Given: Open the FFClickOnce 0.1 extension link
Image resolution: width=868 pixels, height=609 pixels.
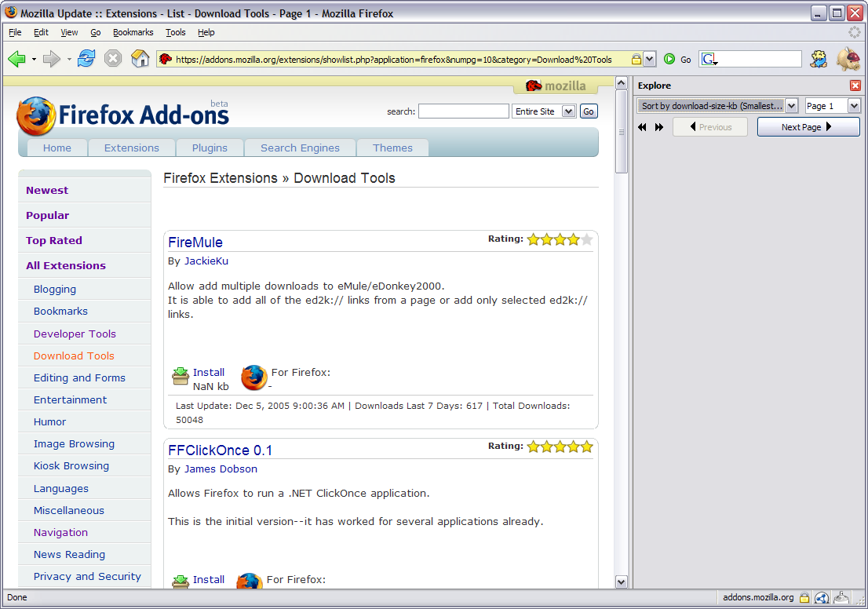Looking at the screenshot, I should (x=220, y=450).
